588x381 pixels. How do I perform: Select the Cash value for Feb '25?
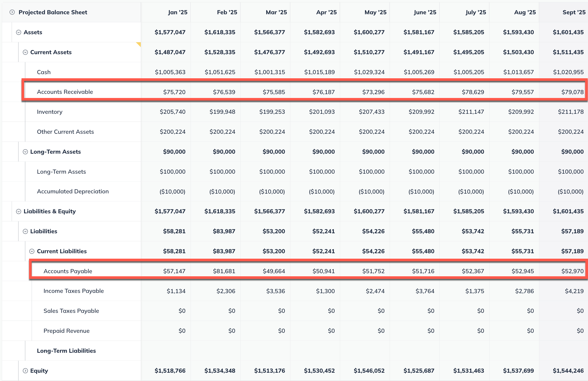[x=220, y=72]
